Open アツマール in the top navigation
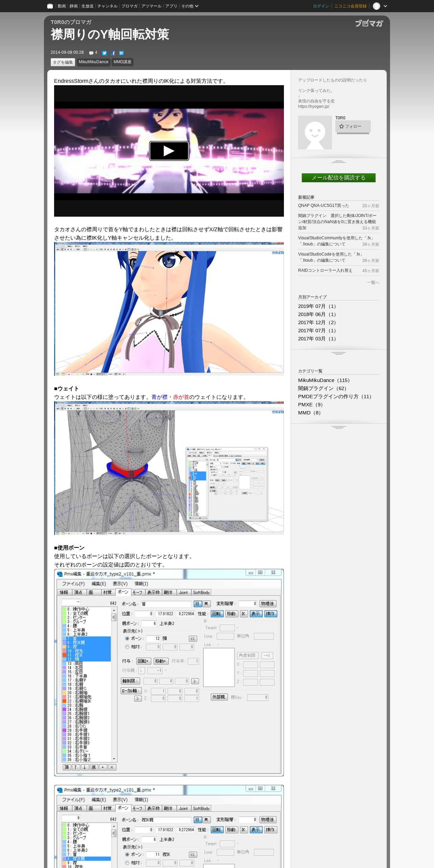 point(151,6)
